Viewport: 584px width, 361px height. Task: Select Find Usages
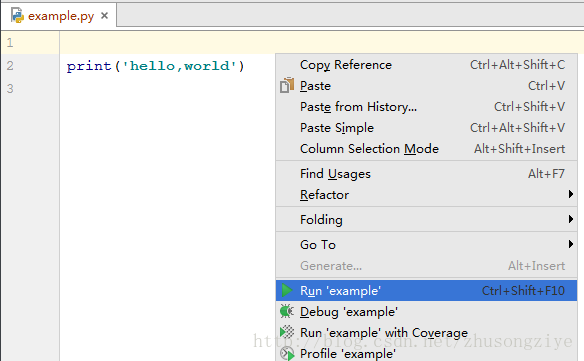point(426,174)
